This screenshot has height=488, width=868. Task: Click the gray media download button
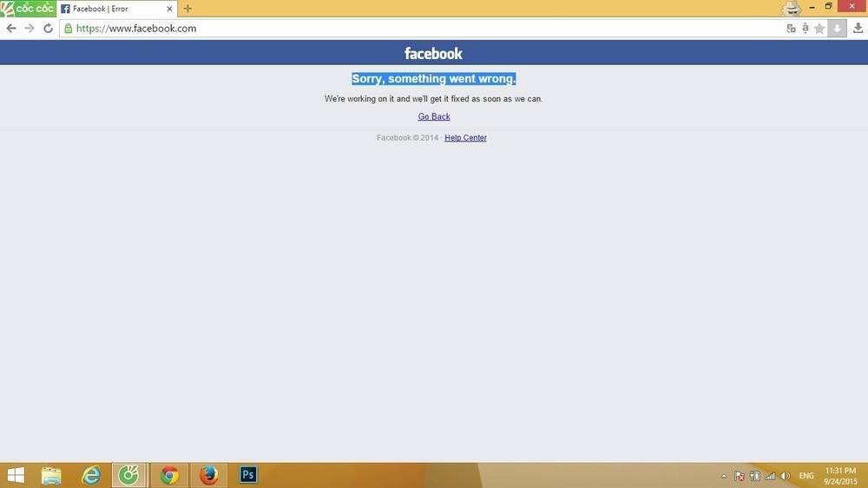[837, 29]
